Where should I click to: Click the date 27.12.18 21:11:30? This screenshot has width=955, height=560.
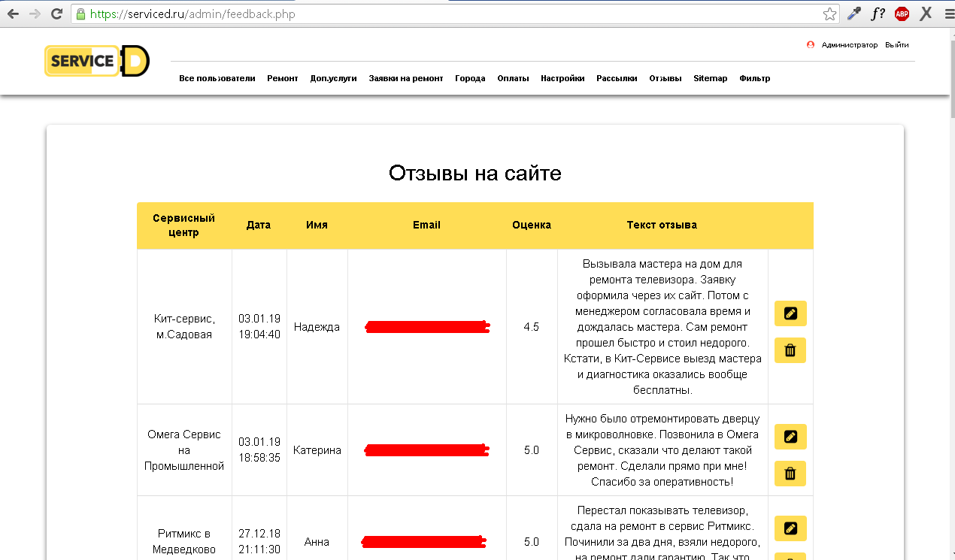259,541
